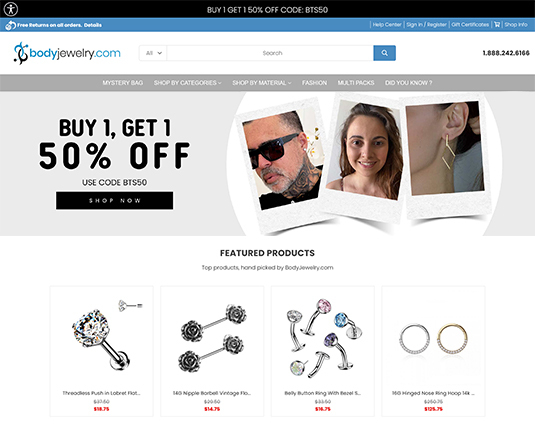The width and height of the screenshot is (535, 430).
Task: Click the Shop Now banner button
Action: pyautogui.click(x=115, y=200)
